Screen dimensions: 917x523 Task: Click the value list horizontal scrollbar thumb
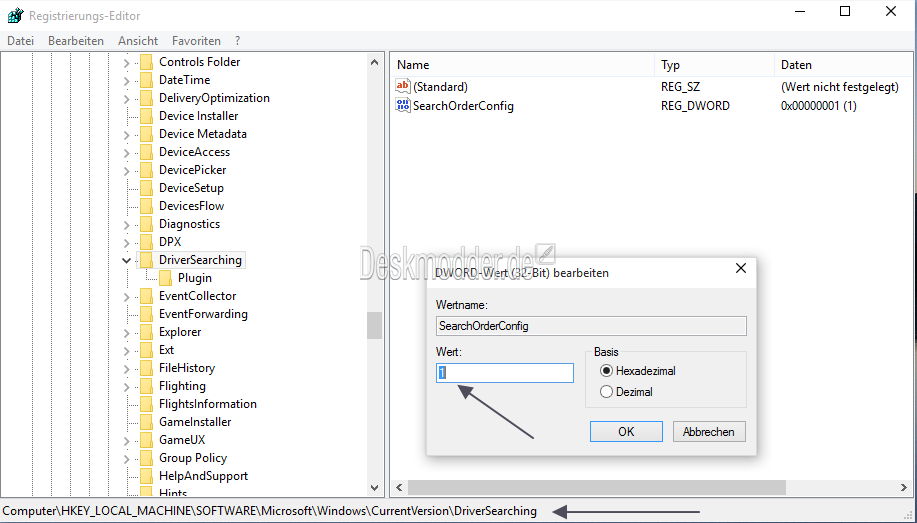[597, 487]
